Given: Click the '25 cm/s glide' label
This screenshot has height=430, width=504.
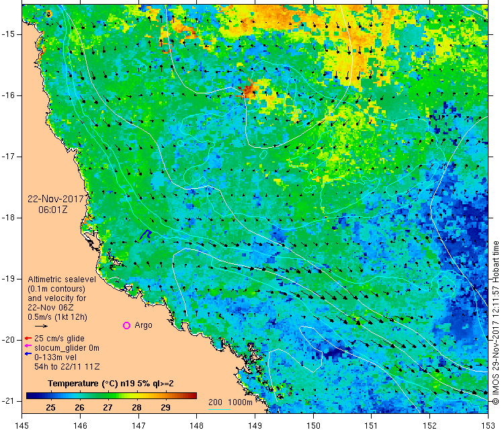Looking at the screenshot, I should 59,339.
